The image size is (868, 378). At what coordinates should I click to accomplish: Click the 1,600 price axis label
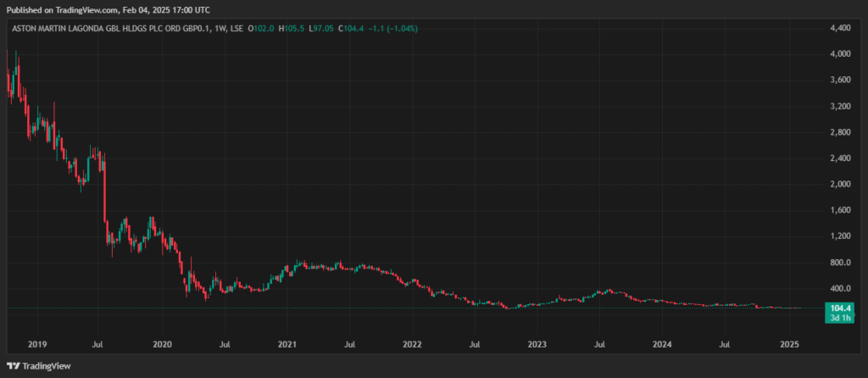pos(840,210)
